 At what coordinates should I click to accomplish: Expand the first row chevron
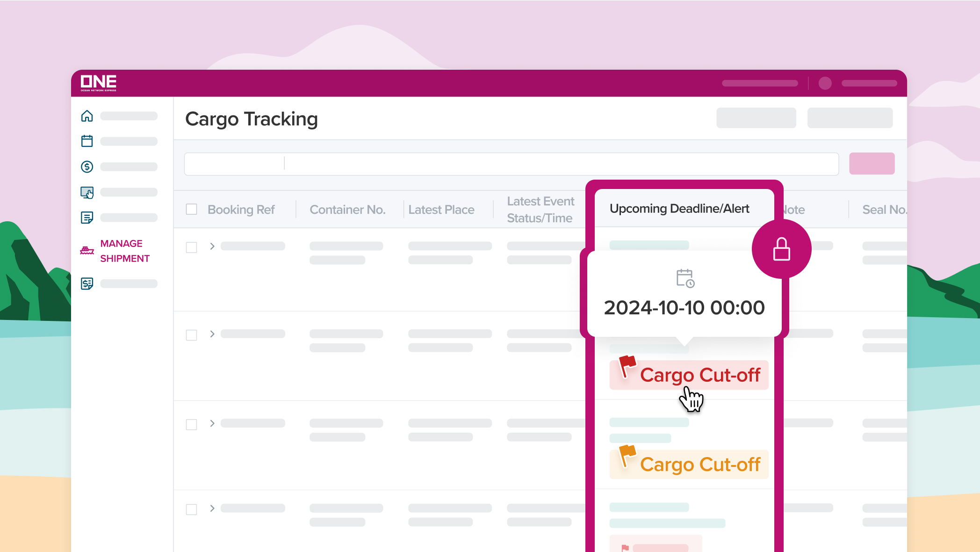pyautogui.click(x=212, y=246)
